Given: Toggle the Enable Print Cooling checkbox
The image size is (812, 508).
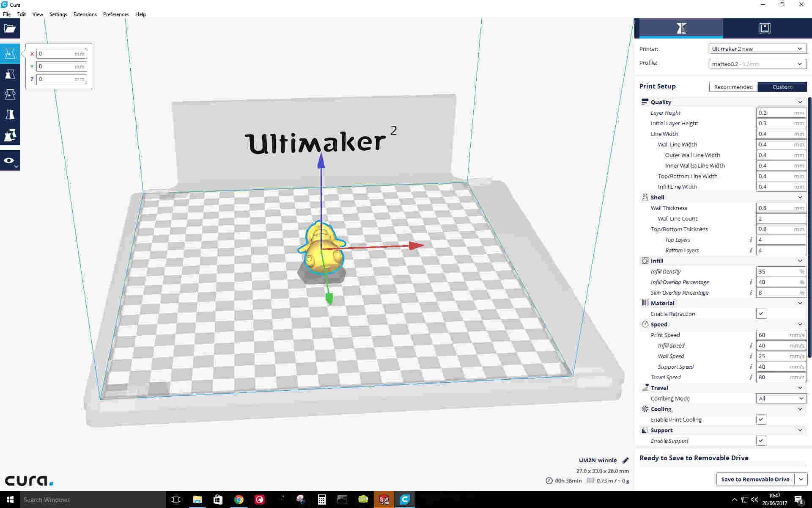Looking at the screenshot, I should (x=761, y=420).
